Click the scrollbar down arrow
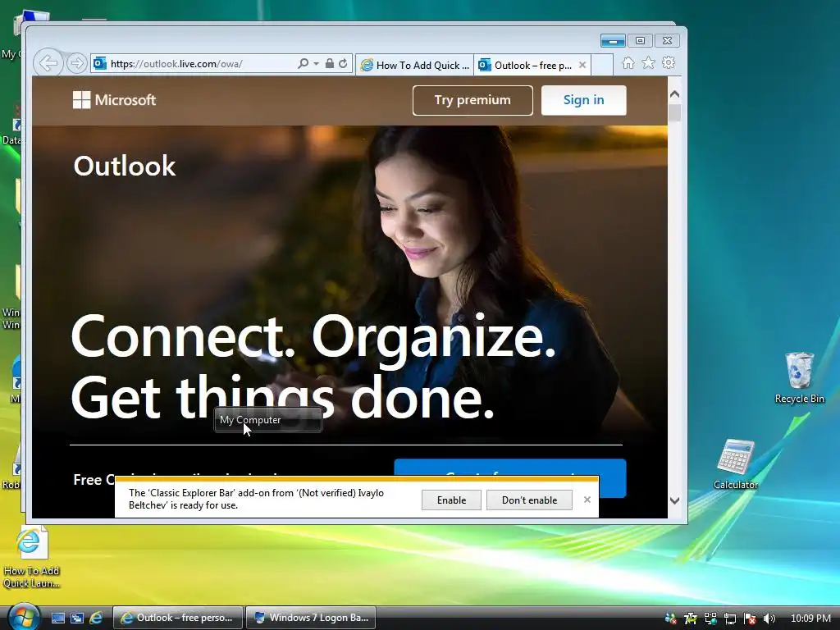This screenshot has width=840, height=630. coord(674,501)
